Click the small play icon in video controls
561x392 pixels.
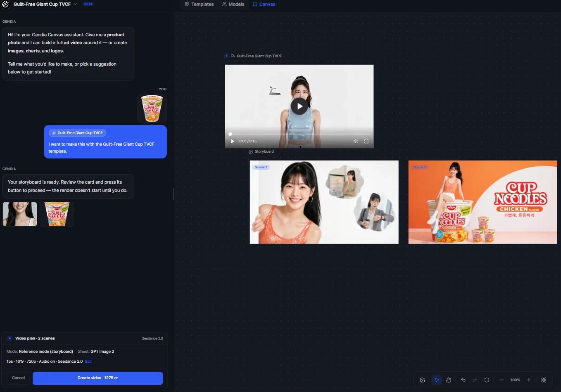(233, 141)
